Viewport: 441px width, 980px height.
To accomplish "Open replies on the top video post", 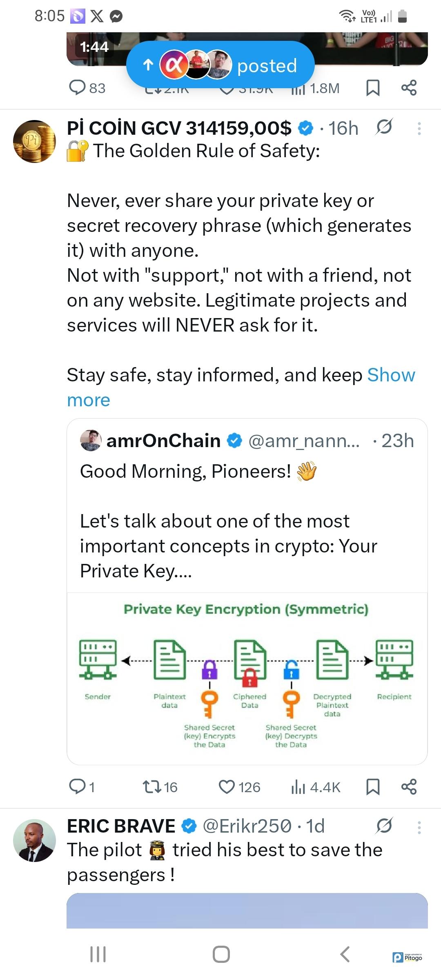I will [x=87, y=88].
